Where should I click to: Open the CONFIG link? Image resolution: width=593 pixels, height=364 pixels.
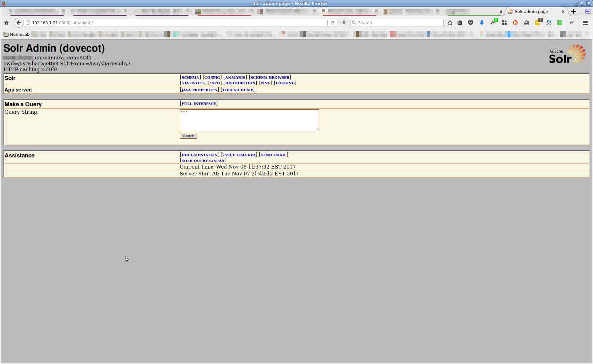pyautogui.click(x=212, y=77)
